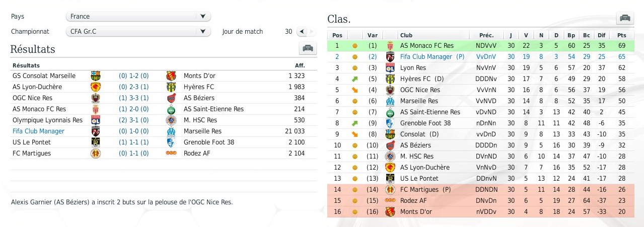Click OGC Nice Res orange down-arrow indicator

tap(354, 90)
